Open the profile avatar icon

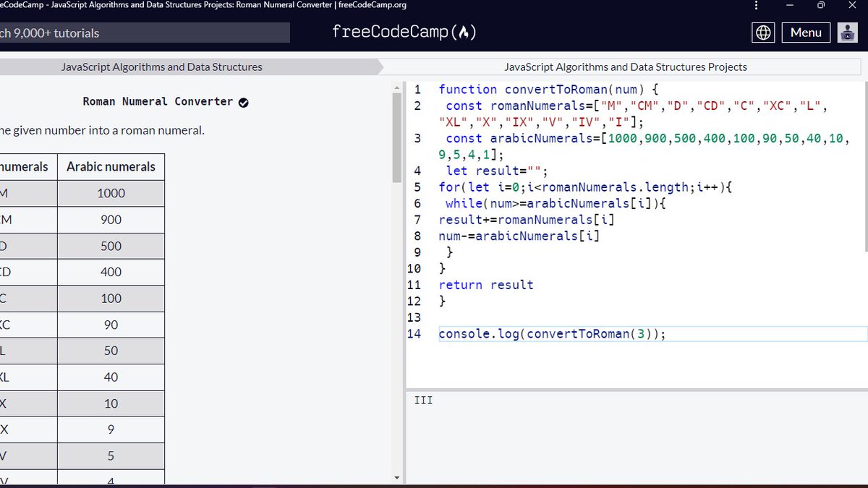[x=847, y=33]
